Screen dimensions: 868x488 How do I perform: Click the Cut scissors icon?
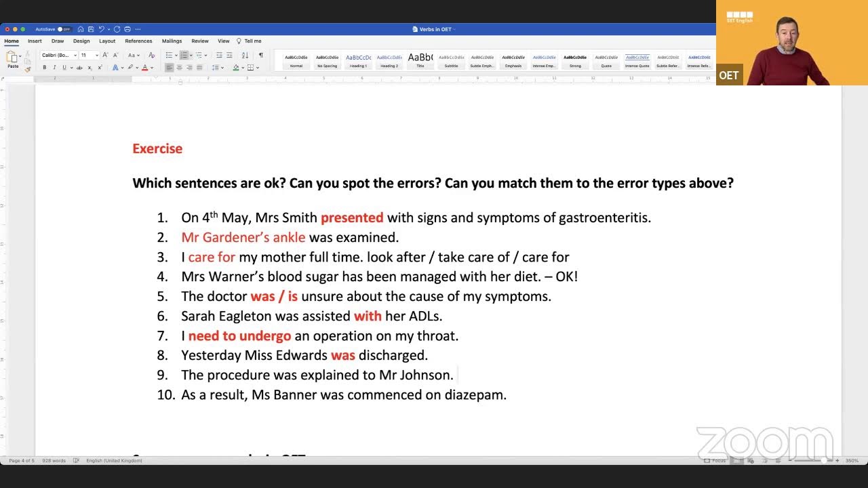27,54
